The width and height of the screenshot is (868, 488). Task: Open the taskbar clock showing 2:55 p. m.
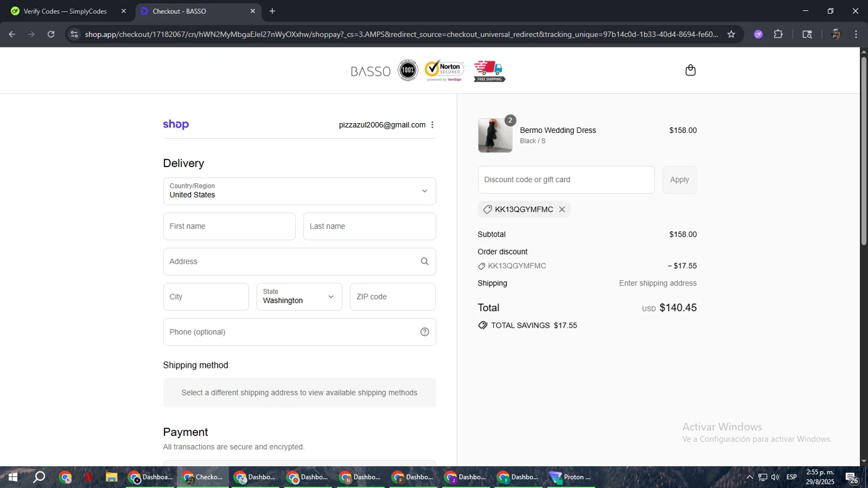click(820, 477)
